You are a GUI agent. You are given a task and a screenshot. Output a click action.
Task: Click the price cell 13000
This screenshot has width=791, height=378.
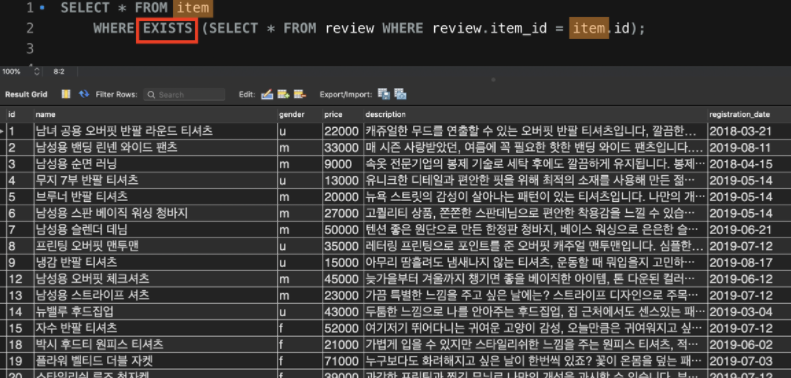click(x=343, y=180)
